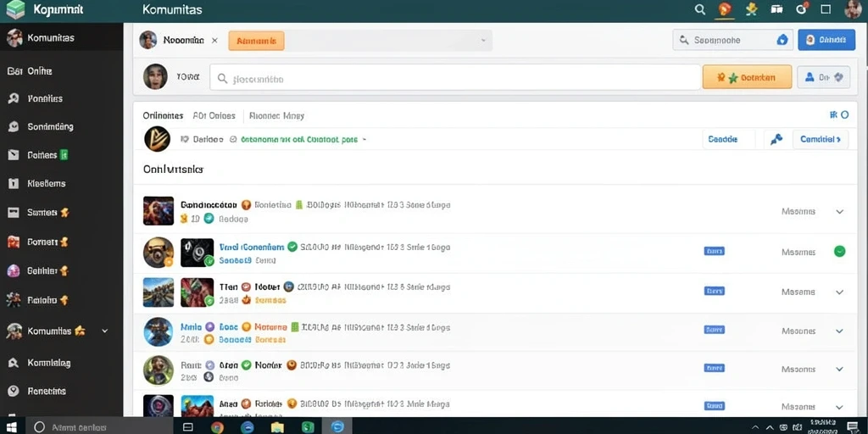Open the blue link title in second list row
This screenshot has width=868, height=434.
point(252,247)
